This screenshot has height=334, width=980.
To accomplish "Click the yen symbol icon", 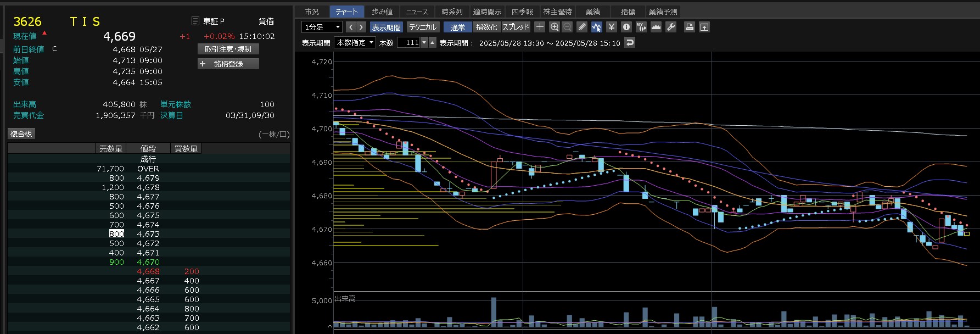I will pyautogui.click(x=612, y=27).
